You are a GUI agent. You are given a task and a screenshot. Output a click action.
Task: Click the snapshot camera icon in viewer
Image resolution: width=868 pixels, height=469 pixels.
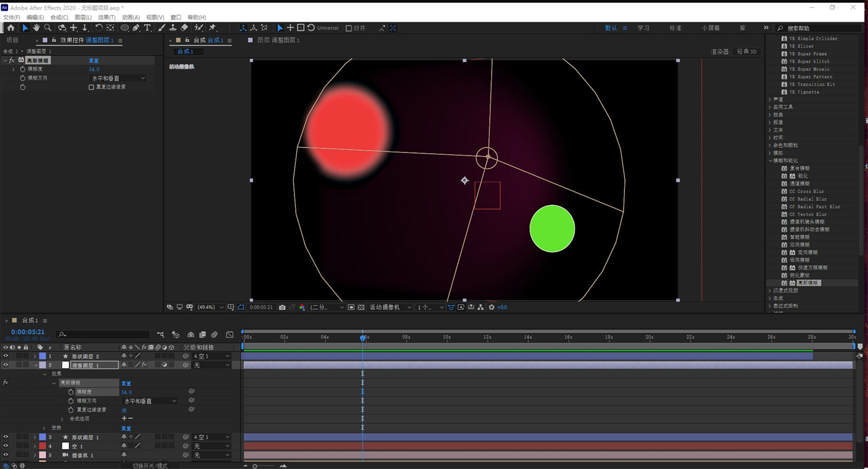pos(282,307)
